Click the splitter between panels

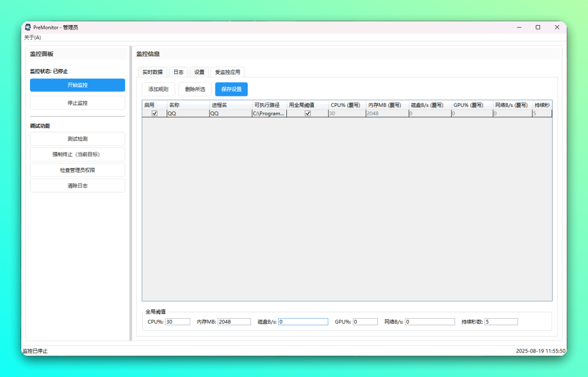tap(131, 193)
